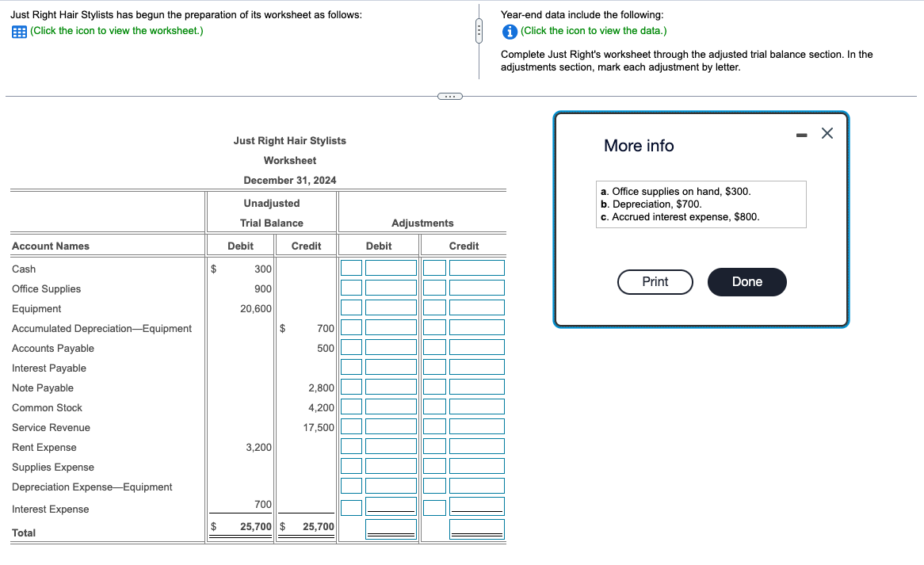Select Accounts Payable credit amount field
This screenshot has width=924, height=565.
click(x=477, y=348)
